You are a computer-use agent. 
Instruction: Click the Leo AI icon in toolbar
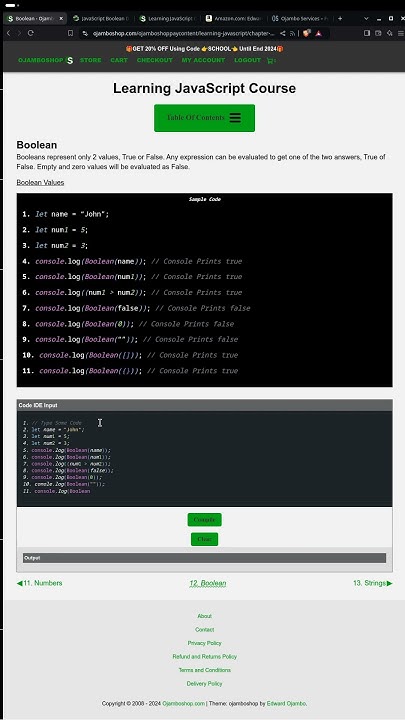[x=390, y=33]
